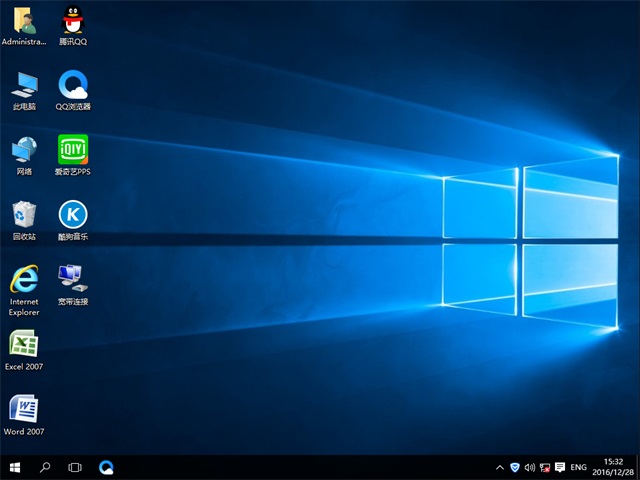Switch input language via ENG indicator
Screen dimensions: 640x480
click(578, 467)
